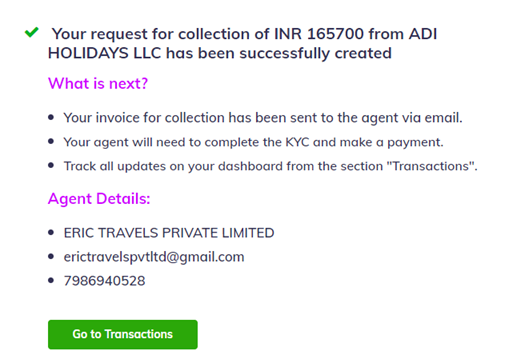The width and height of the screenshot is (521, 363).
Task: Click the complete the KYC instruction line
Action: [x=254, y=142]
